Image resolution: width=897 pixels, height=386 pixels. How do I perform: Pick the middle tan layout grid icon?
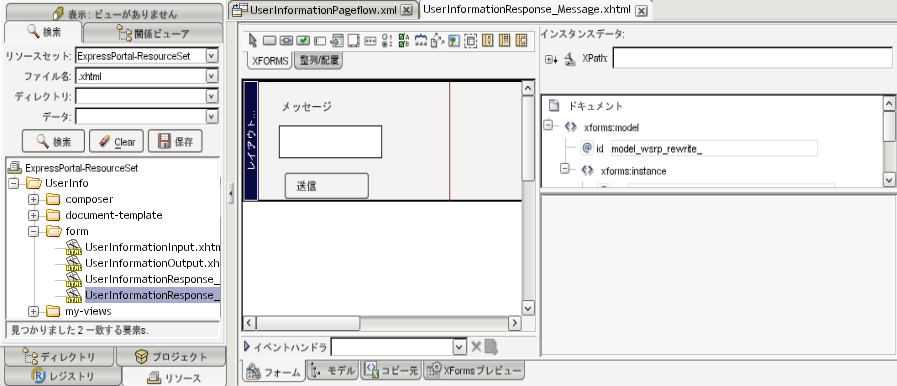504,41
